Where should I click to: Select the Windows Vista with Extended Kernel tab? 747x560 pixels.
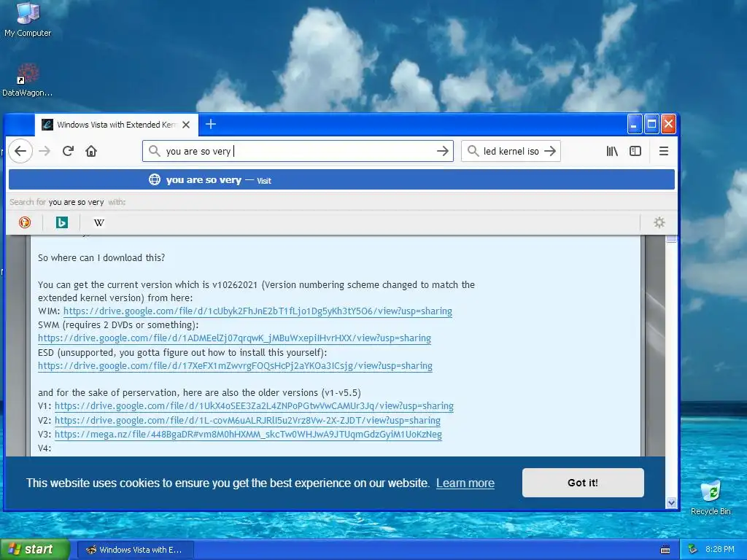[x=116, y=125]
